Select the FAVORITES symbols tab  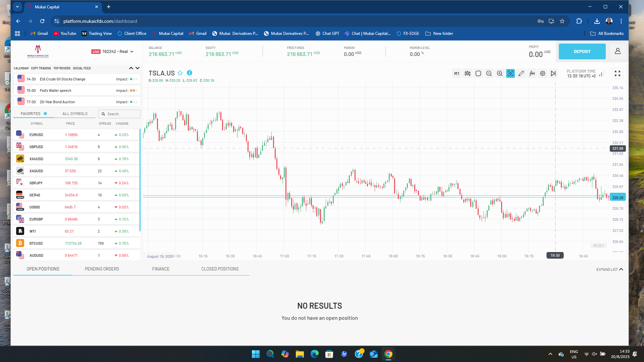[x=34, y=114]
